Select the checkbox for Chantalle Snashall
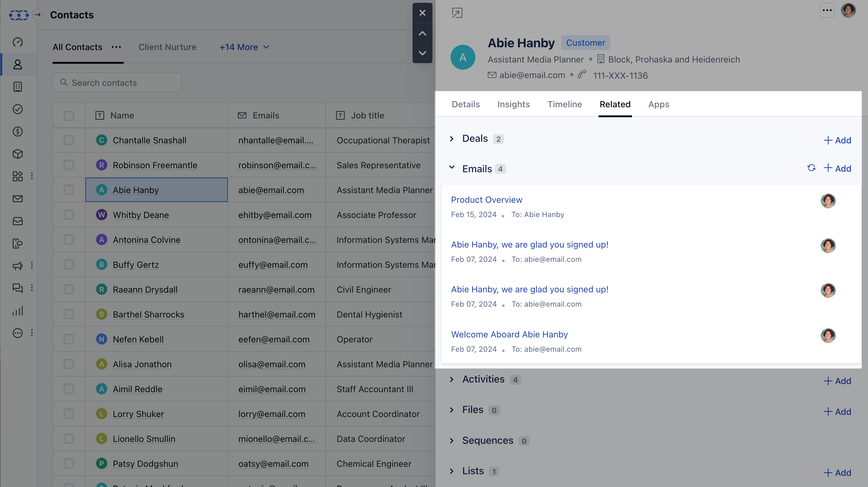The image size is (868, 487). pyautogui.click(x=69, y=140)
